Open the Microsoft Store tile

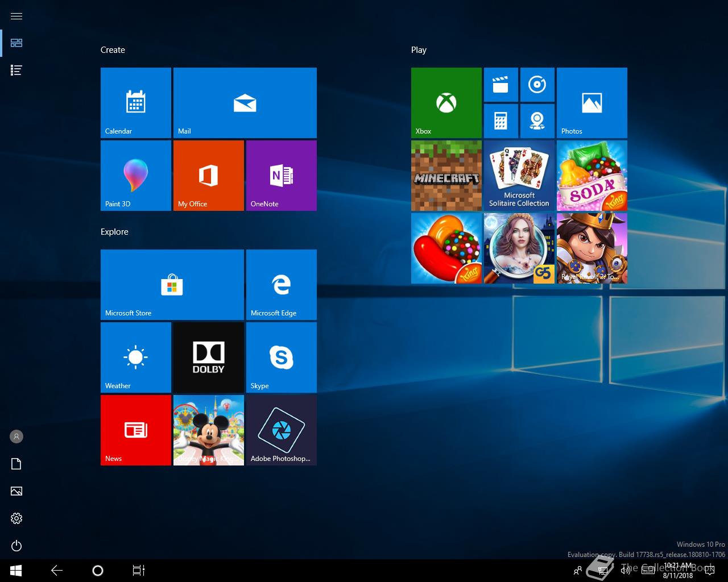click(x=172, y=285)
